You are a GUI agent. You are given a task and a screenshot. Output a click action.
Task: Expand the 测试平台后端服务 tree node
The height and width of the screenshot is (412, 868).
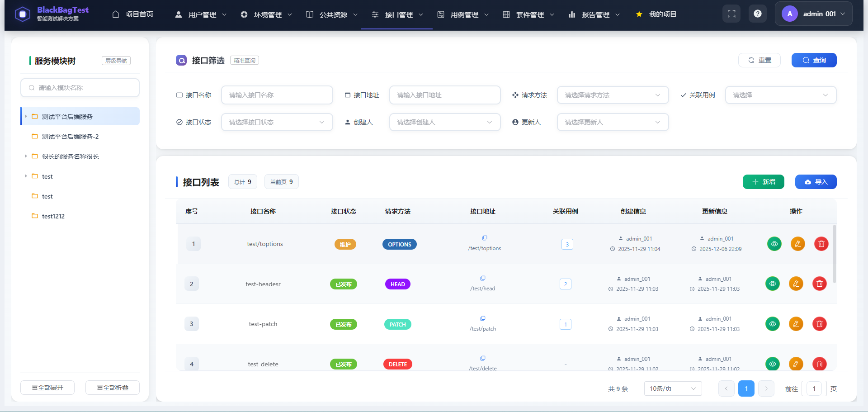pyautogui.click(x=26, y=116)
